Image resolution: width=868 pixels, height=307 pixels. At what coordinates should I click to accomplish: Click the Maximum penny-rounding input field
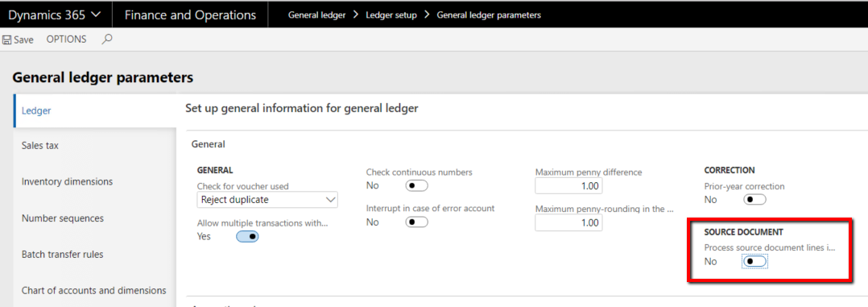pos(568,222)
